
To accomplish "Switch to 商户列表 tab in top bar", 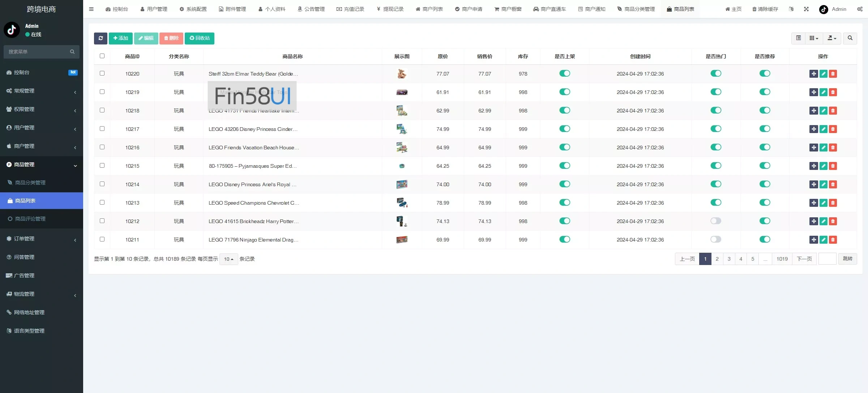I will [x=429, y=9].
